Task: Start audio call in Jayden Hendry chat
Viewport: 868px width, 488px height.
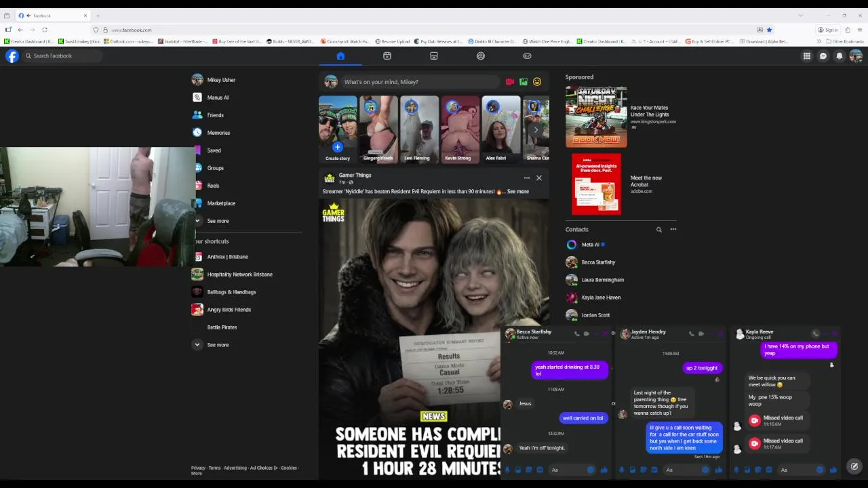Action: 691,333
